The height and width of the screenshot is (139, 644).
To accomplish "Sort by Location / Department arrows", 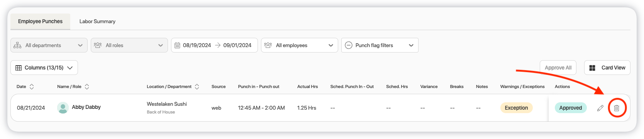I will coord(197,86).
